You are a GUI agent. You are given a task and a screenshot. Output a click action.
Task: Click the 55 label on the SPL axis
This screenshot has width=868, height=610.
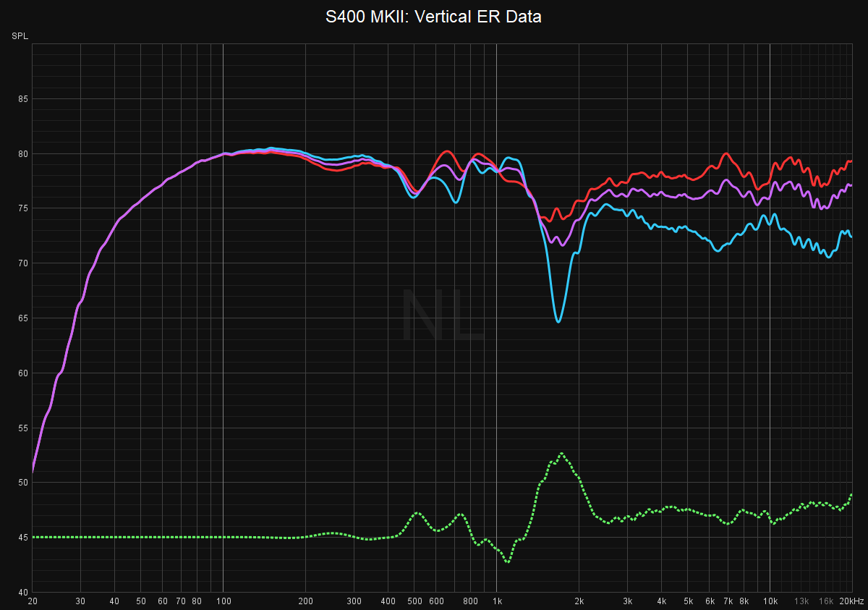click(x=22, y=428)
